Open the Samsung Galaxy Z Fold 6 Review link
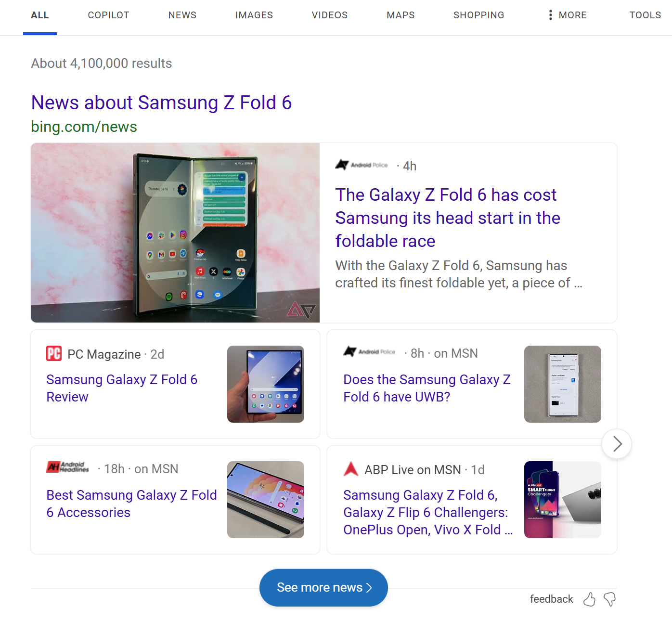This screenshot has width=672, height=621. coord(122,388)
